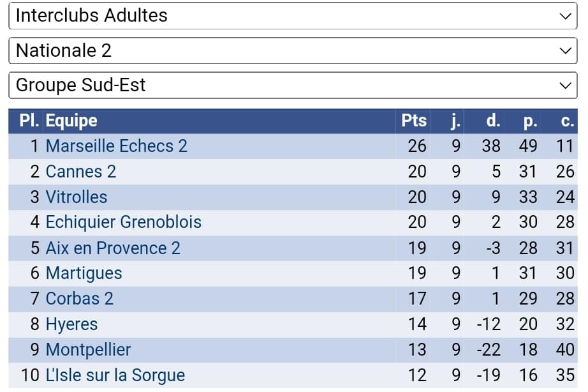Select the Hyeres team link

point(71,324)
